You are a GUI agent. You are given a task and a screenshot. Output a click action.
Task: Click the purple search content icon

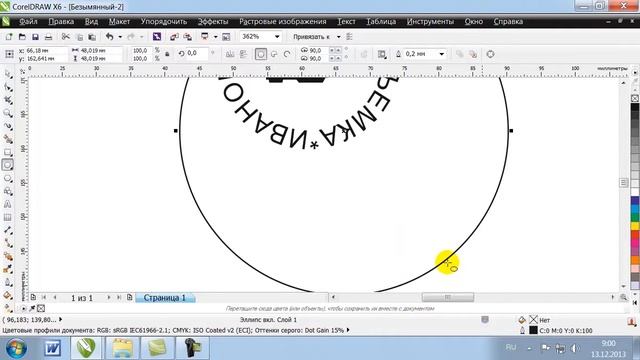tap(157, 37)
